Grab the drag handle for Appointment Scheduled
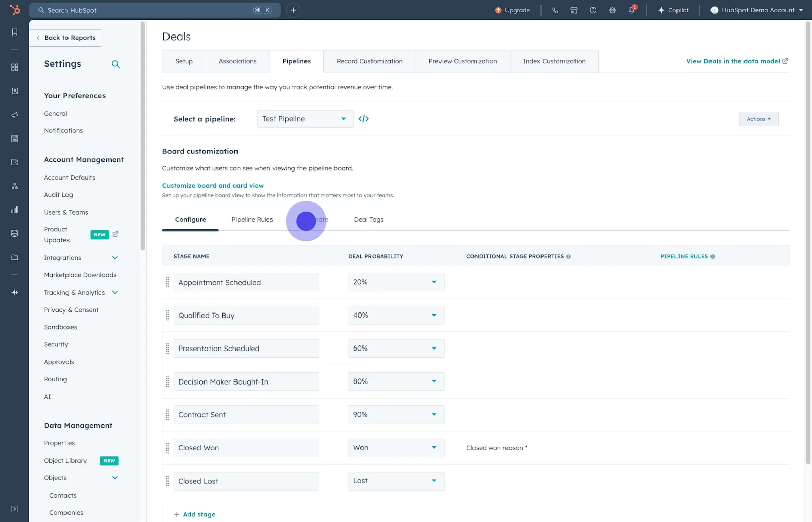 pos(167,282)
